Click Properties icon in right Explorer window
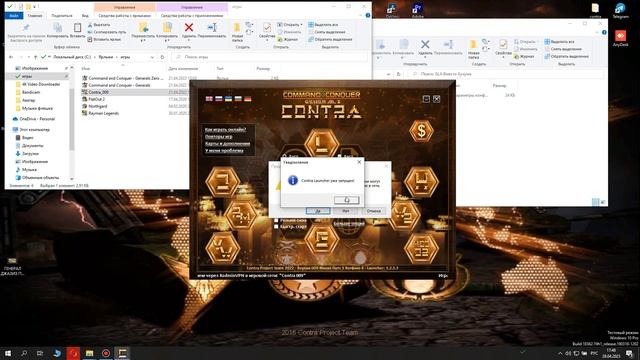This screenshot has height=360, width=640. tap(503, 44)
